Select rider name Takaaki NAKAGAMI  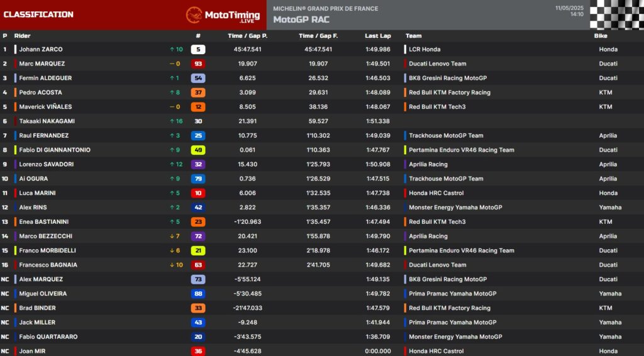coord(47,121)
